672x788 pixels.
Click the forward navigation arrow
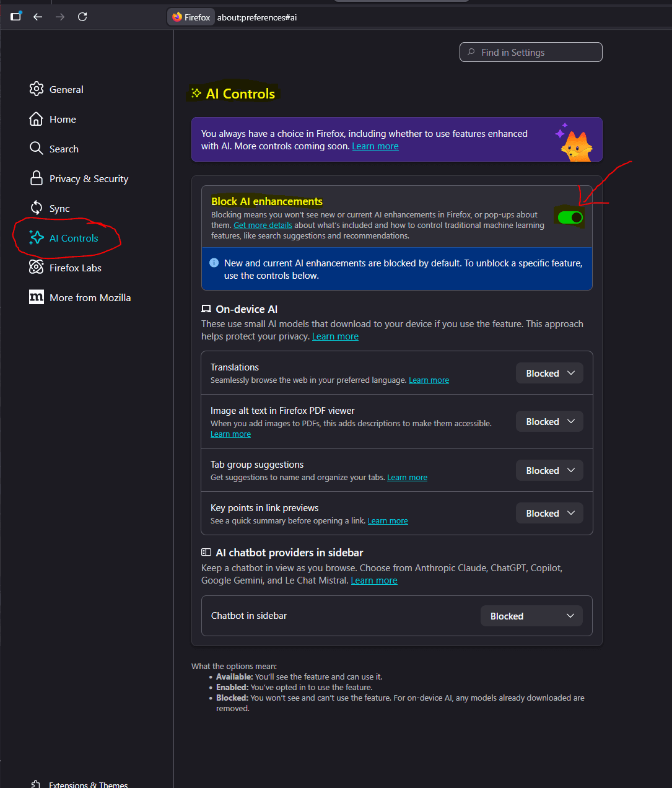pos(60,17)
